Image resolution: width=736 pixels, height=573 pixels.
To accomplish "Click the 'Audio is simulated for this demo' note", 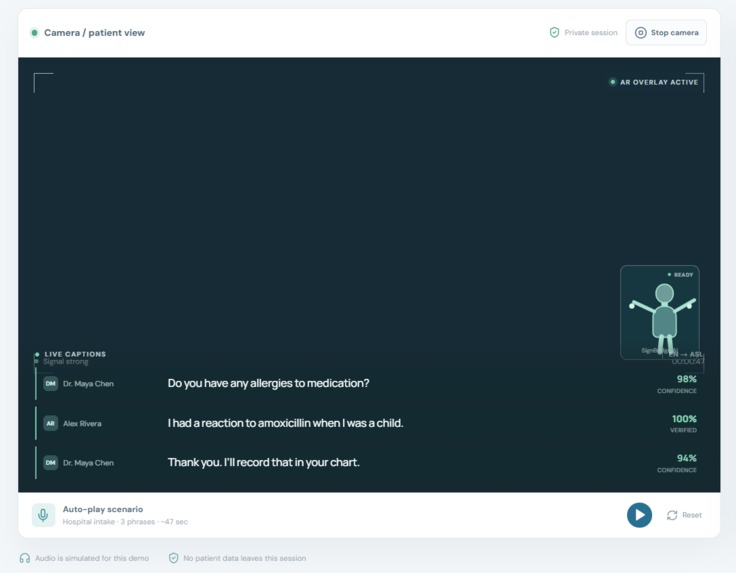I will 92,558.
